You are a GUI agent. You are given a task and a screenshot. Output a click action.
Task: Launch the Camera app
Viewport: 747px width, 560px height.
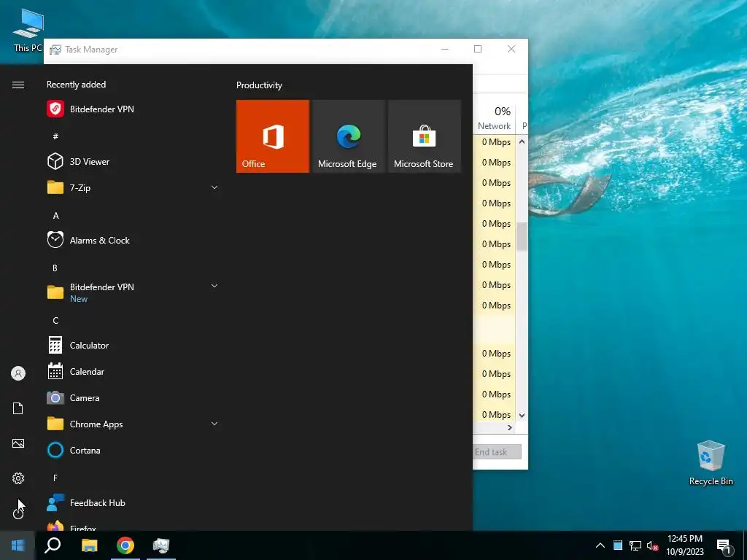[x=133, y=397]
